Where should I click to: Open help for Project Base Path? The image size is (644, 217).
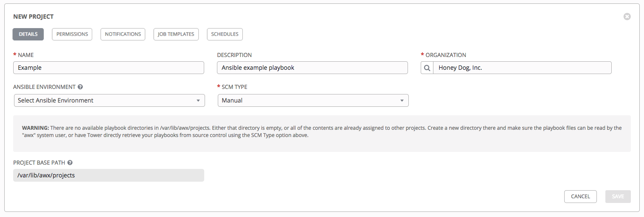click(70, 163)
